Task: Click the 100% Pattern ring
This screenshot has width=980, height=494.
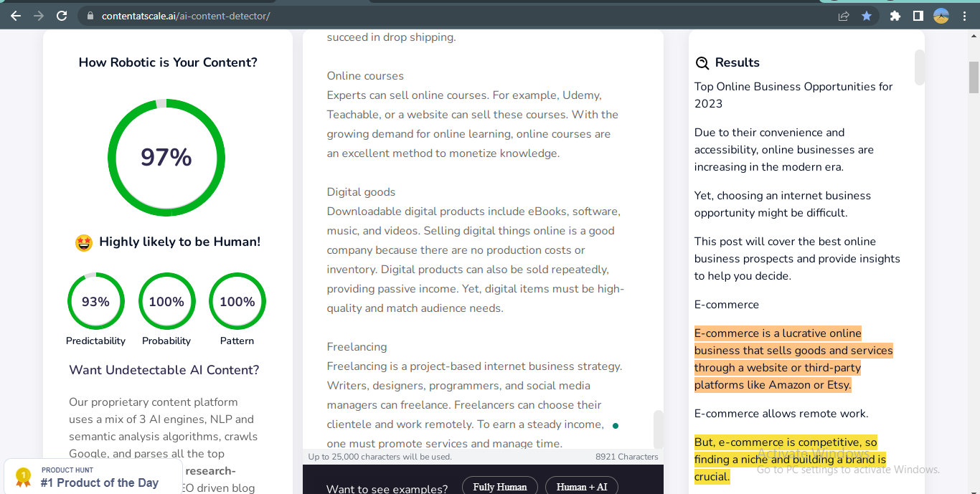Action: tap(237, 302)
